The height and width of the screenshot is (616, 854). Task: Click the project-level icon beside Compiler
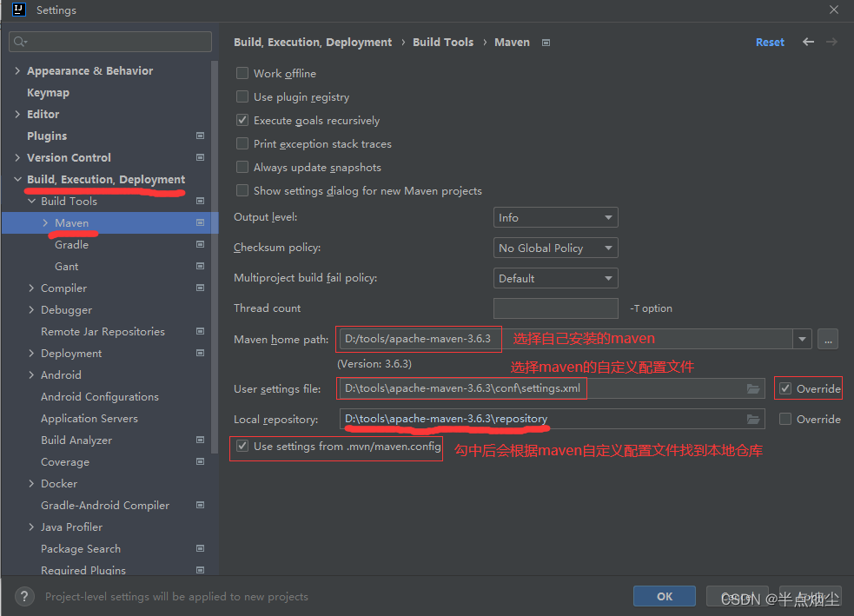(201, 288)
